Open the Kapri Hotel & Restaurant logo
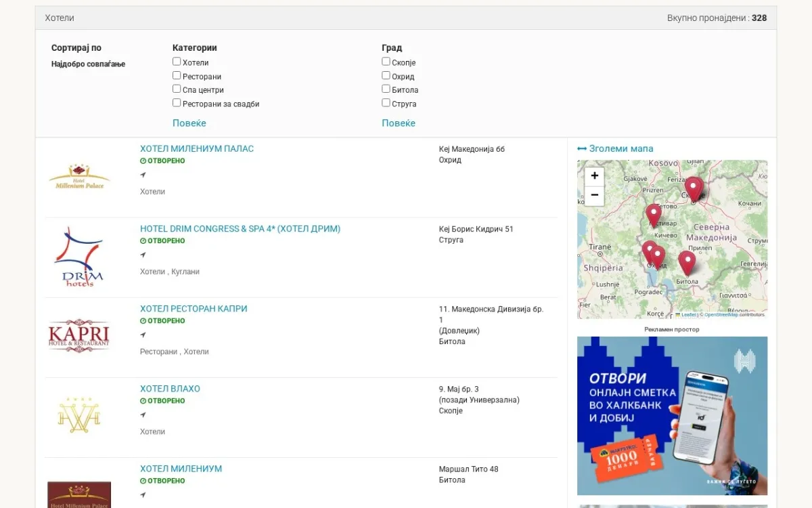The height and width of the screenshot is (508, 812). click(x=79, y=336)
